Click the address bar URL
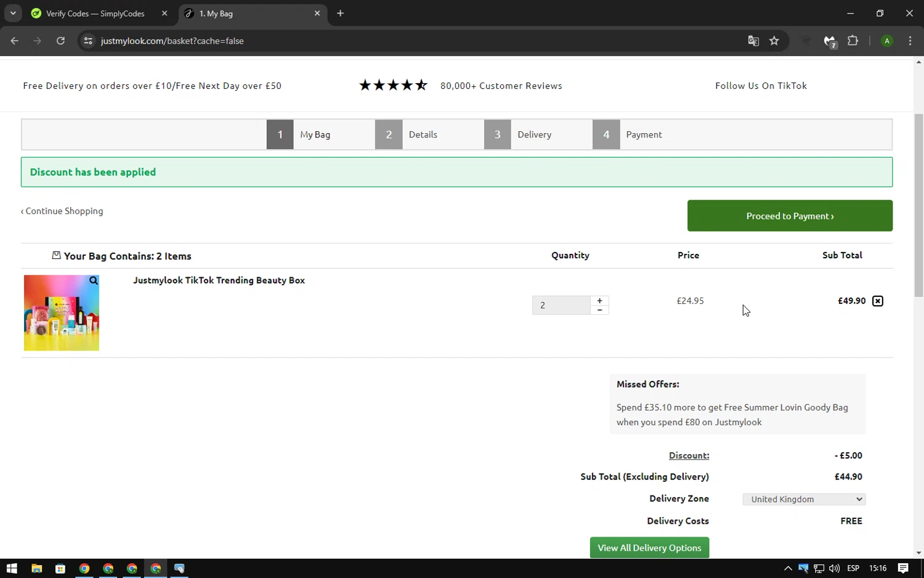Screen dimensions: 924x578 point(172,41)
